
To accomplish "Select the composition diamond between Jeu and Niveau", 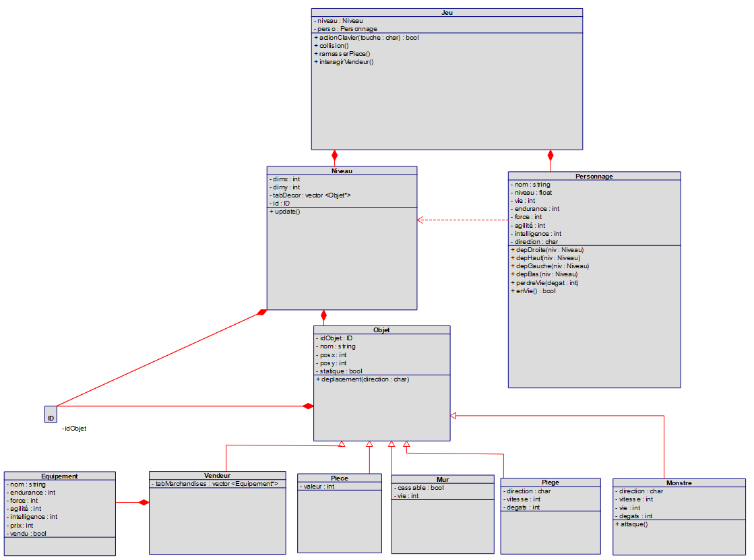I will tap(335, 155).
